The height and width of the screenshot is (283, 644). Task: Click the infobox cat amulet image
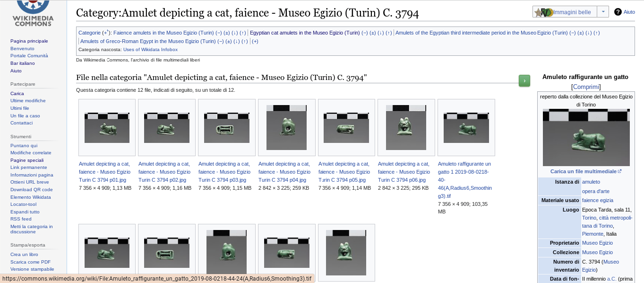point(586,137)
